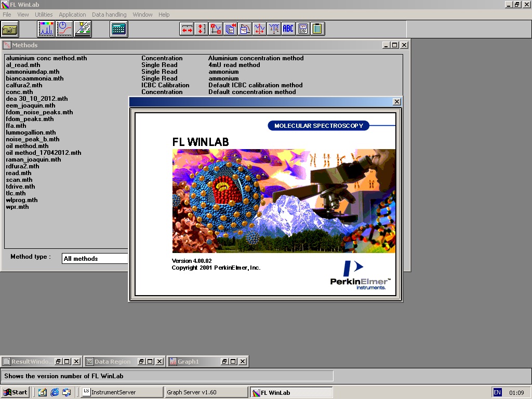Open the Application menu
This screenshot has height=399, width=532.
pyautogui.click(x=72, y=15)
